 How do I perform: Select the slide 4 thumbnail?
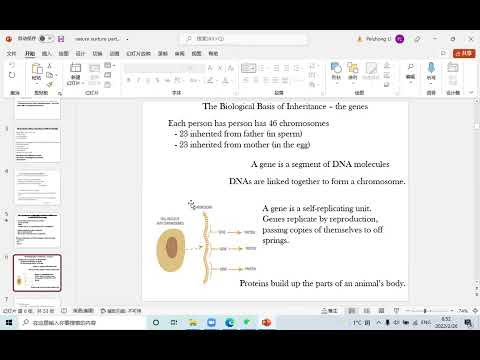(37, 186)
